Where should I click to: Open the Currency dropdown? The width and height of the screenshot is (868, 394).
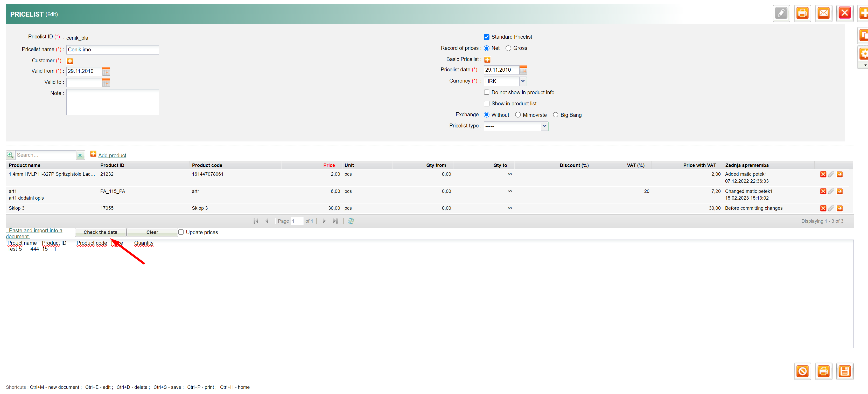click(523, 81)
